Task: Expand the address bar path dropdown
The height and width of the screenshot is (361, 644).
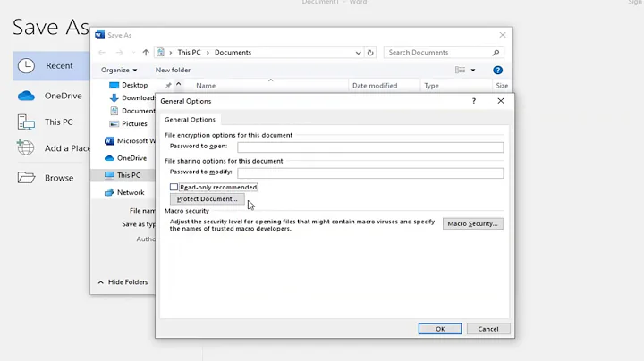Action: [358, 53]
